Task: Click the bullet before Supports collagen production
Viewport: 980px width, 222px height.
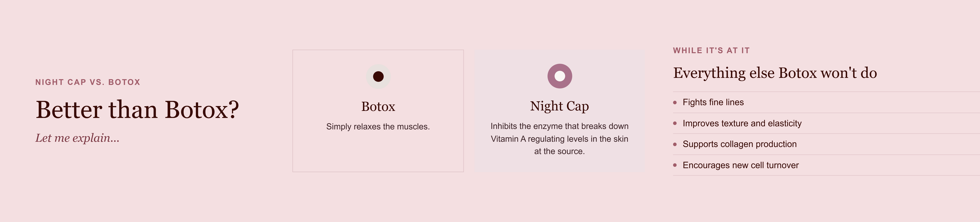Action: click(675, 144)
